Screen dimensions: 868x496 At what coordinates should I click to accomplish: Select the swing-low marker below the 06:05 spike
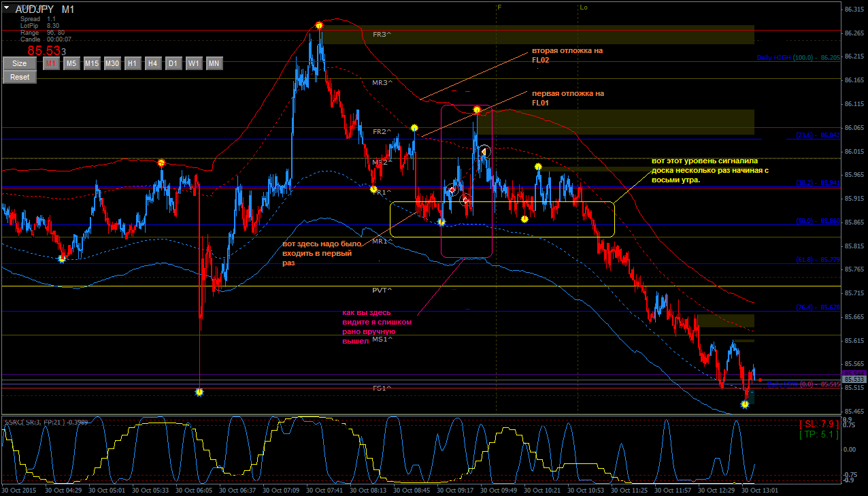pos(199,393)
